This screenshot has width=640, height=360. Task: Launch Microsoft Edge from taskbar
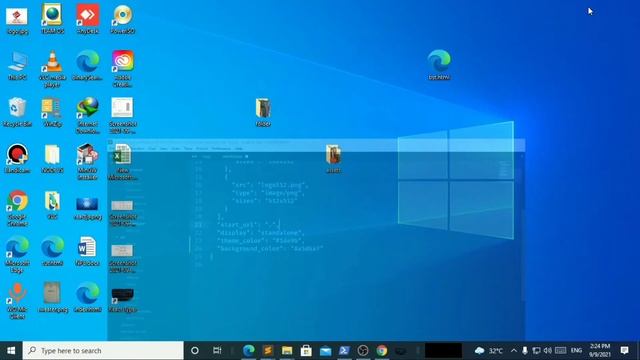(249, 351)
